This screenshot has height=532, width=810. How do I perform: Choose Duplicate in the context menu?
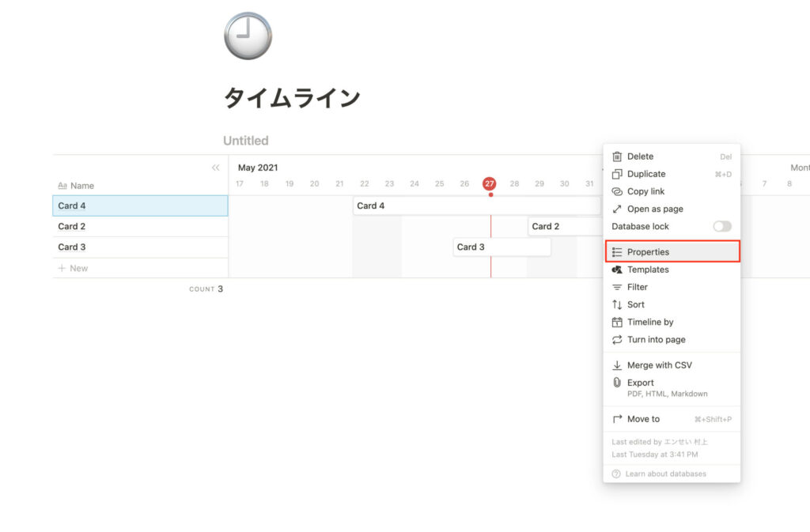[672, 174]
